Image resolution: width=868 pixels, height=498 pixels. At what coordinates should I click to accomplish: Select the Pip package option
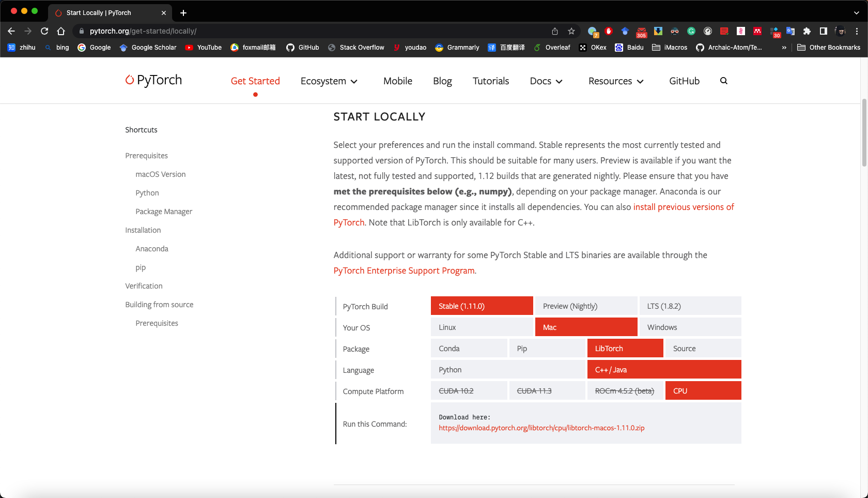pyautogui.click(x=547, y=348)
